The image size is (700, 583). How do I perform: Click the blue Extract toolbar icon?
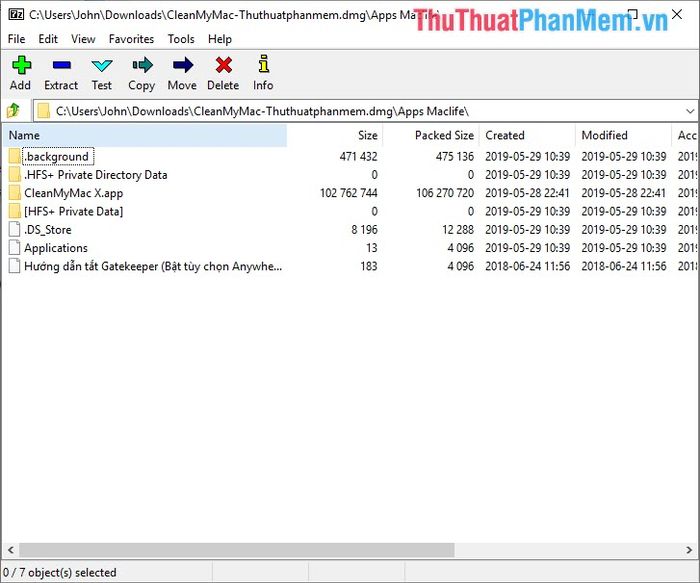61,66
